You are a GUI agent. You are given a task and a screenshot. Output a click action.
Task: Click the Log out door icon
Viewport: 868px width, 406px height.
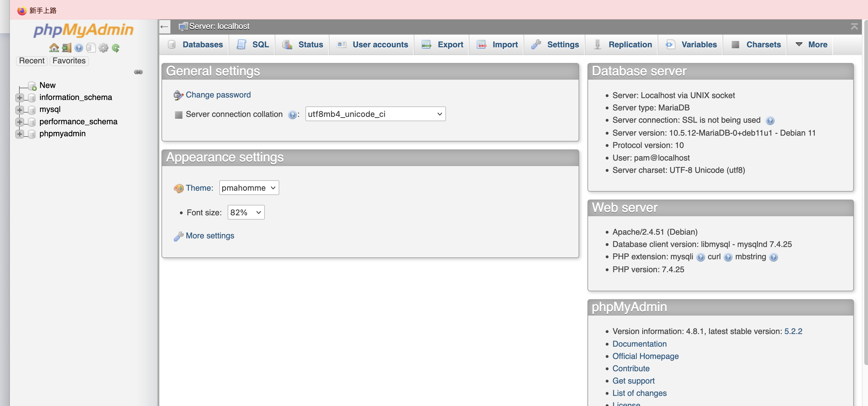[x=66, y=48]
